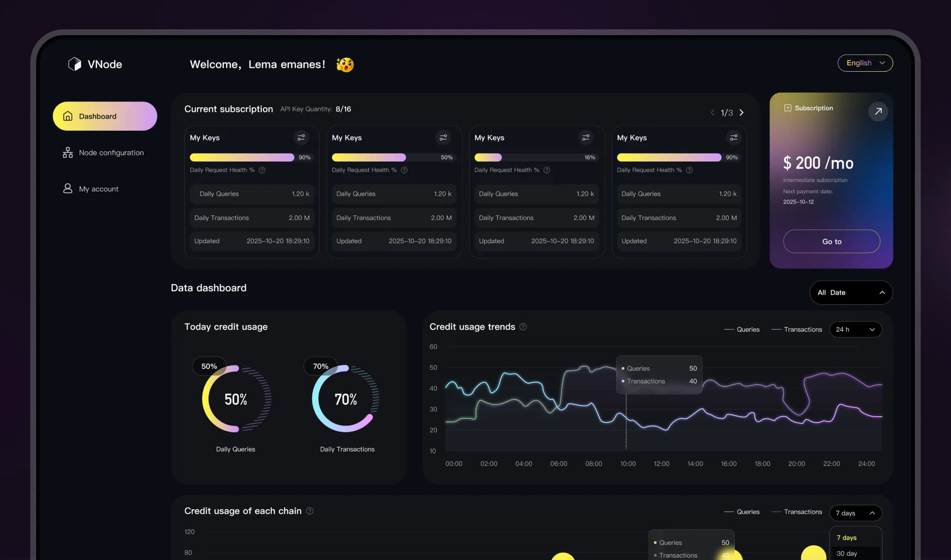
Task: Advance to the next page of subscription keys
Action: 742,112
